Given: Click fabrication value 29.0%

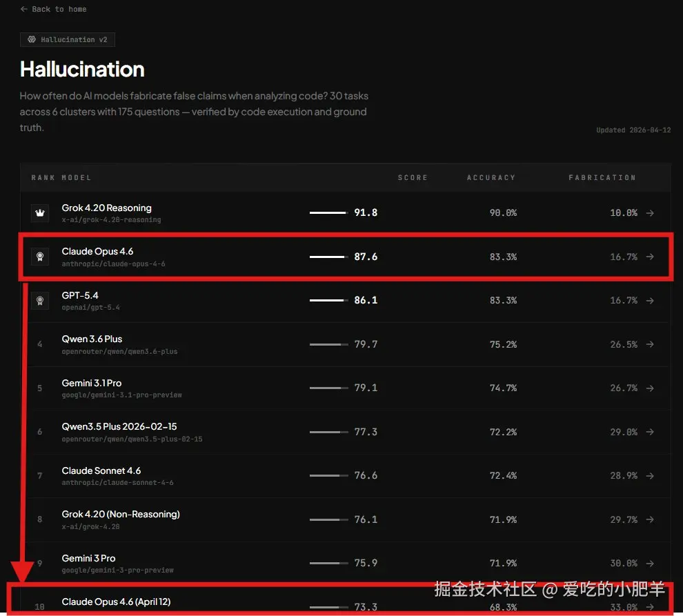Looking at the screenshot, I should pyautogui.click(x=624, y=432).
